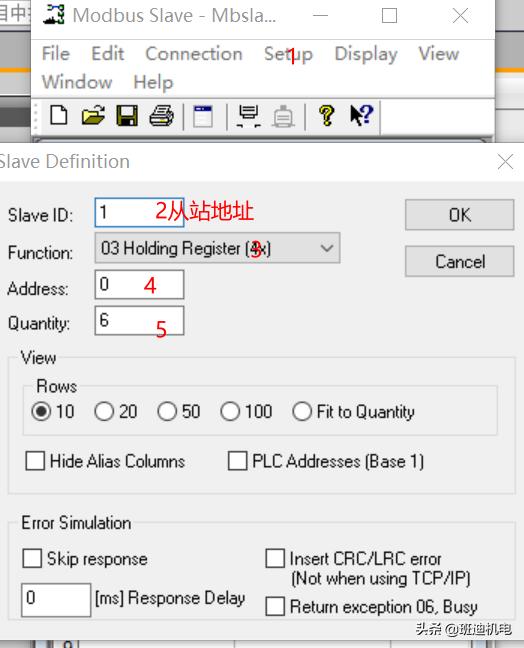Click the Slave Definition window toolbar icon

point(203,116)
